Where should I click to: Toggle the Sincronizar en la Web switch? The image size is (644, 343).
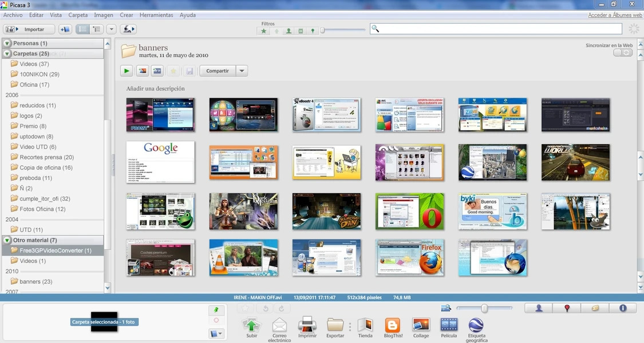[x=623, y=53]
